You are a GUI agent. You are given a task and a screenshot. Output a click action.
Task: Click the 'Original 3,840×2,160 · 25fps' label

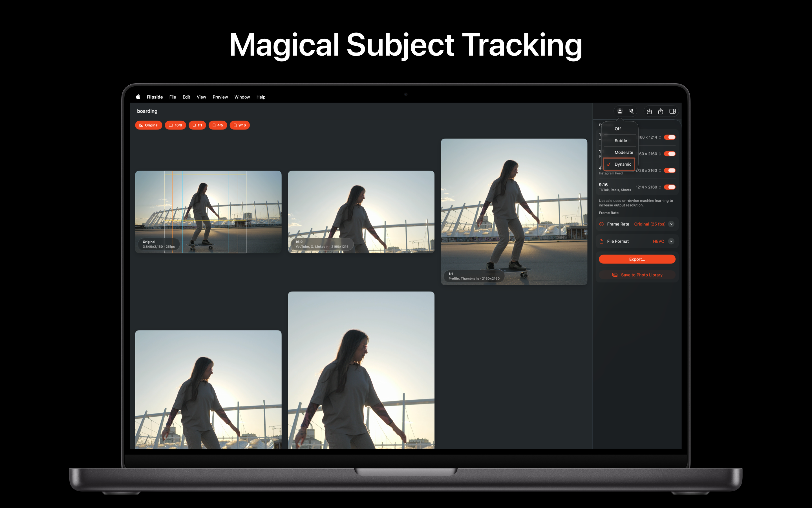point(159,244)
